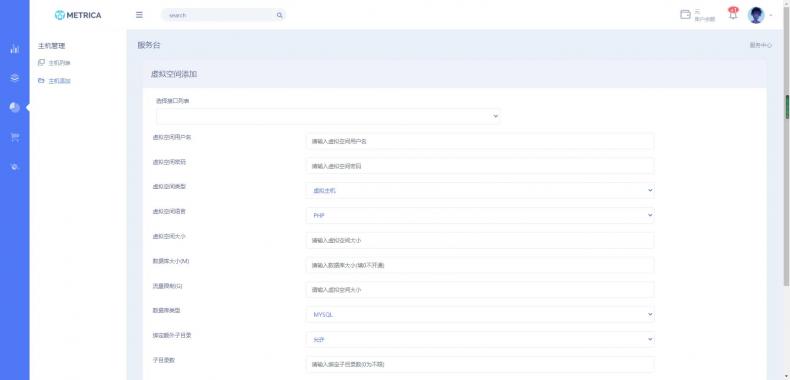This screenshot has height=380, width=790.
Task: Open the wallet balance icon
Action: click(x=685, y=15)
